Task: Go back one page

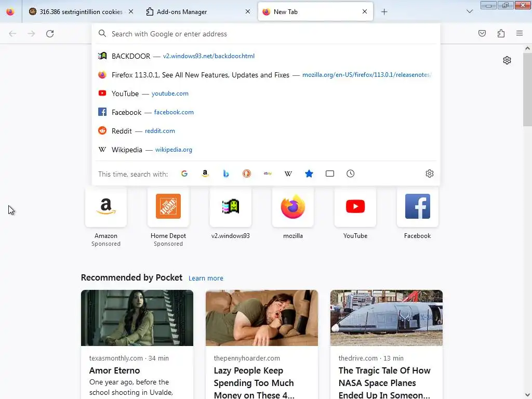Action: click(12, 34)
